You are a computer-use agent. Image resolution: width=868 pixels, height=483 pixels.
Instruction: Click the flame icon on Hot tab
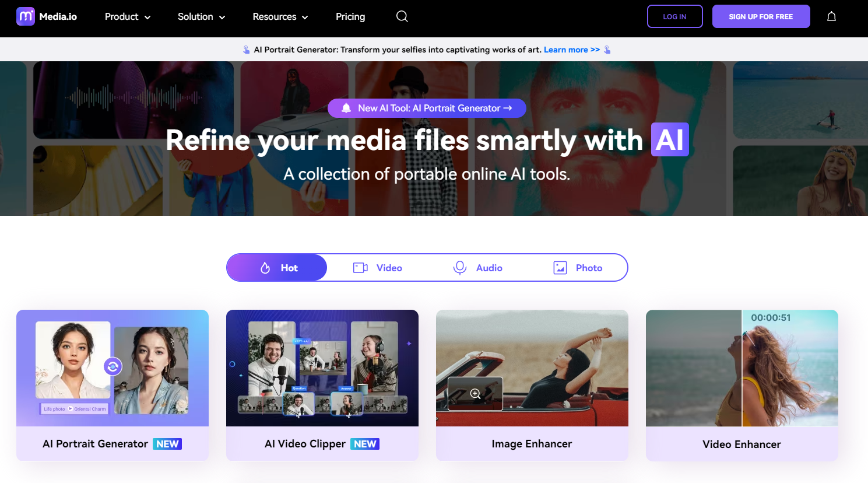coord(265,268)
